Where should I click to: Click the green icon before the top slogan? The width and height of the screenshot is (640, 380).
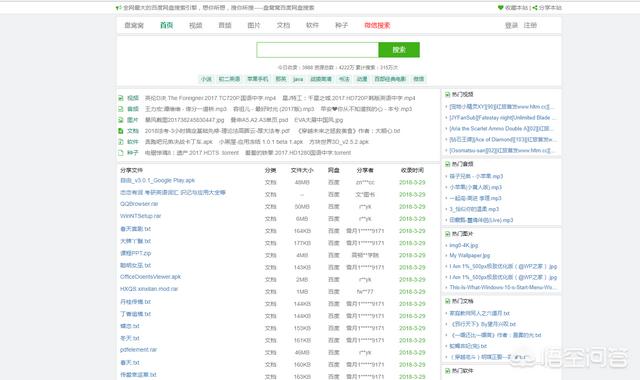(x=118, y=8)
